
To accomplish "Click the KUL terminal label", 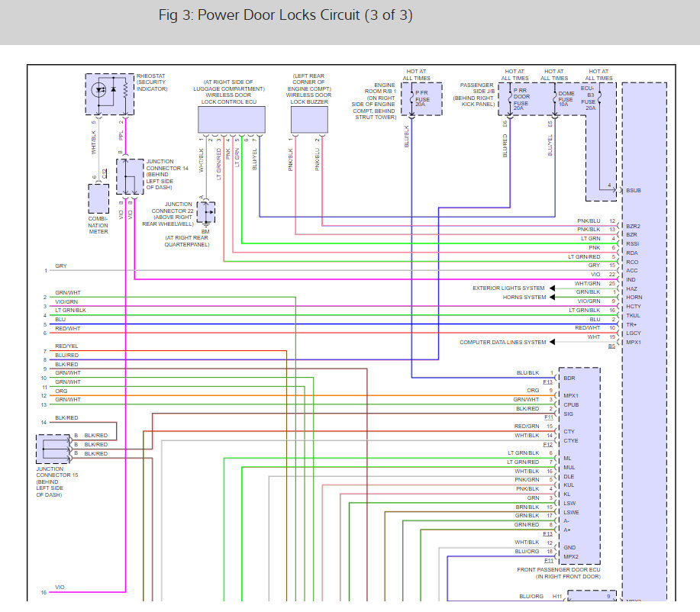I will pos(569,485).
